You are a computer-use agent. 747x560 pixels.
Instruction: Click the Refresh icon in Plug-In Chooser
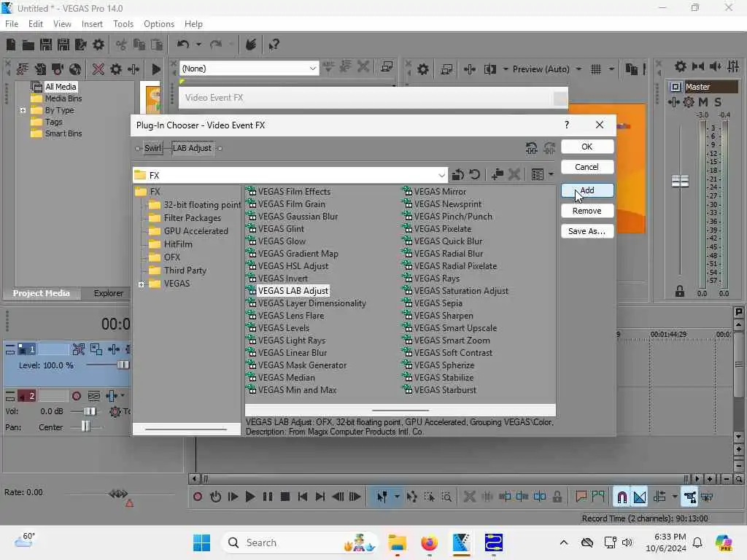[474, 175]
